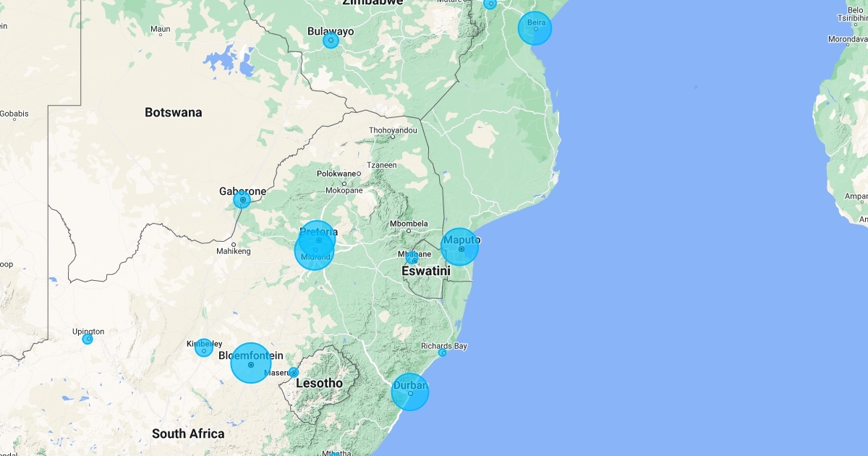The image size is (868, 456).
Task: Click the Pretoria label on the map
Action: tap(318, 232)
